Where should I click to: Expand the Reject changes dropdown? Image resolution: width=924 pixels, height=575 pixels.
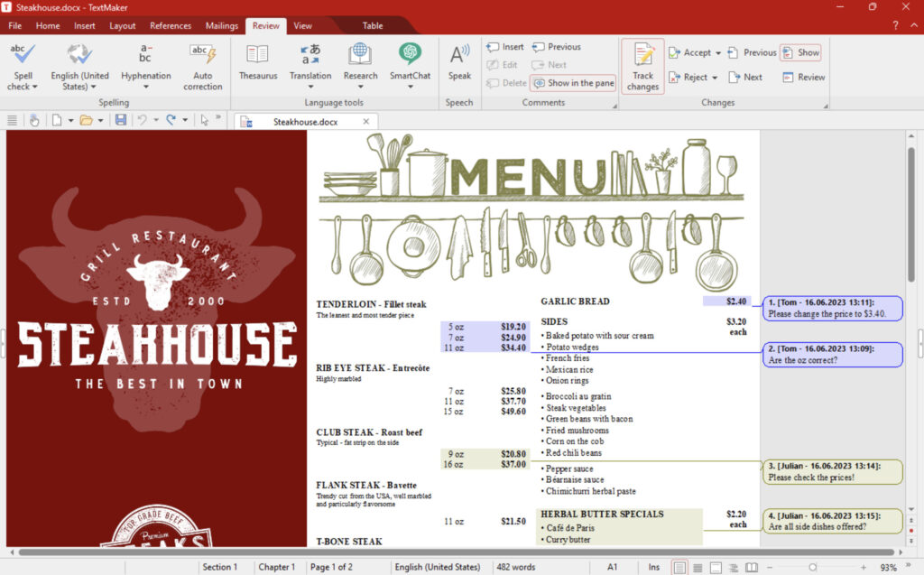point(715,78)
